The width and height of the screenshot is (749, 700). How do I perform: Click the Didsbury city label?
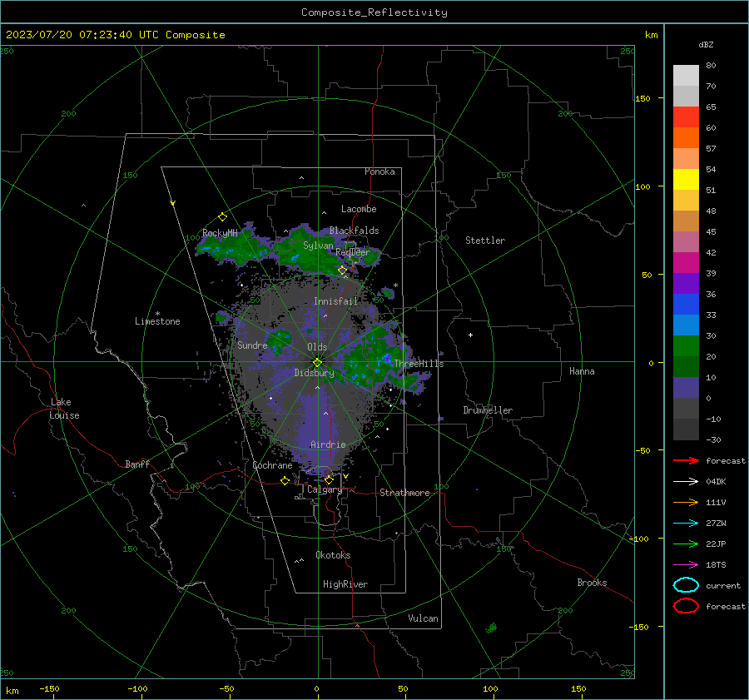pyautogui.click(x=314, y=373)
